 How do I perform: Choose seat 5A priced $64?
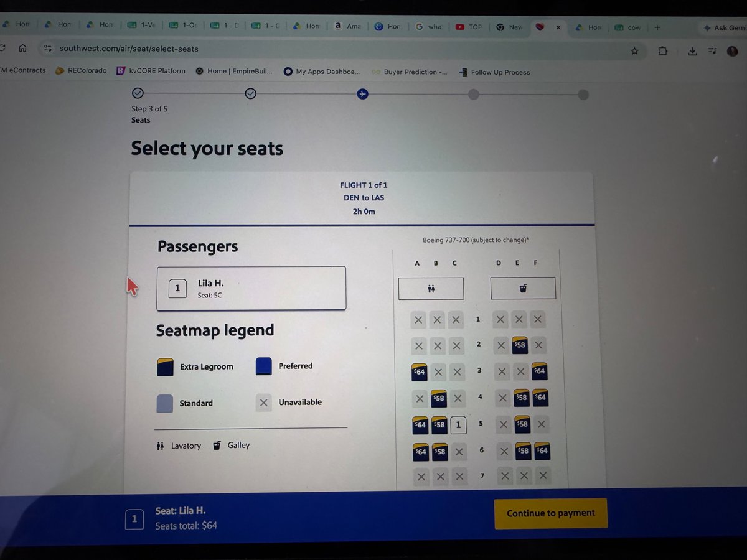(420, 425)
